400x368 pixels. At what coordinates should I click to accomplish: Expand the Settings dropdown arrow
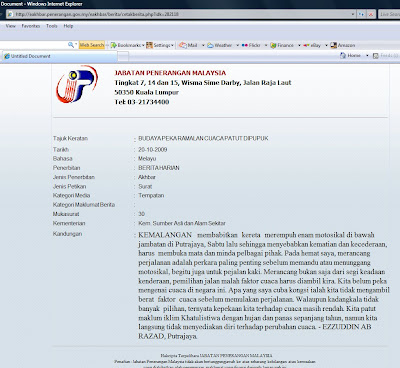(172, 45)
